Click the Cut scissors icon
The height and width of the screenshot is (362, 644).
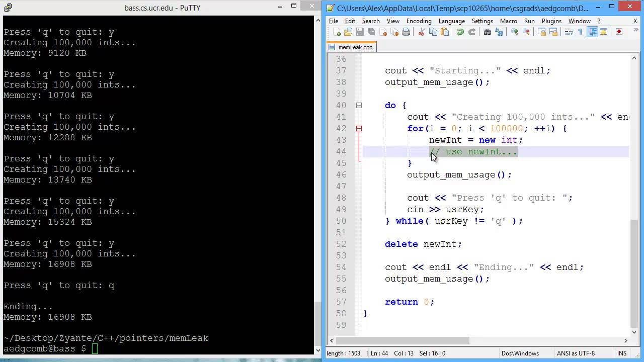tap(422, 32)
